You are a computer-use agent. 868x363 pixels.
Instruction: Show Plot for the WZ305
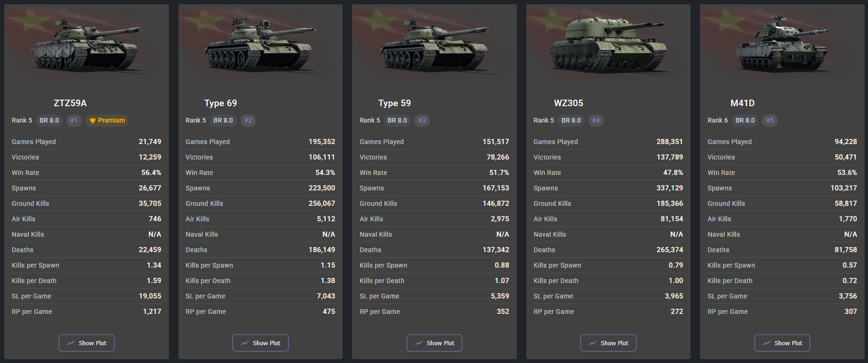[608, 343]
